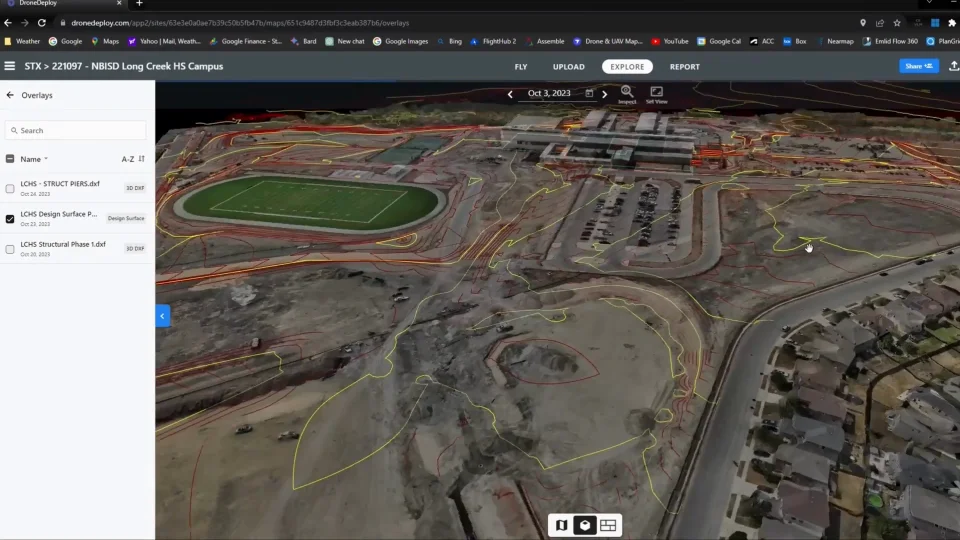Open the Bard bookmark
960x540 pixels.
tap(304, 41)
